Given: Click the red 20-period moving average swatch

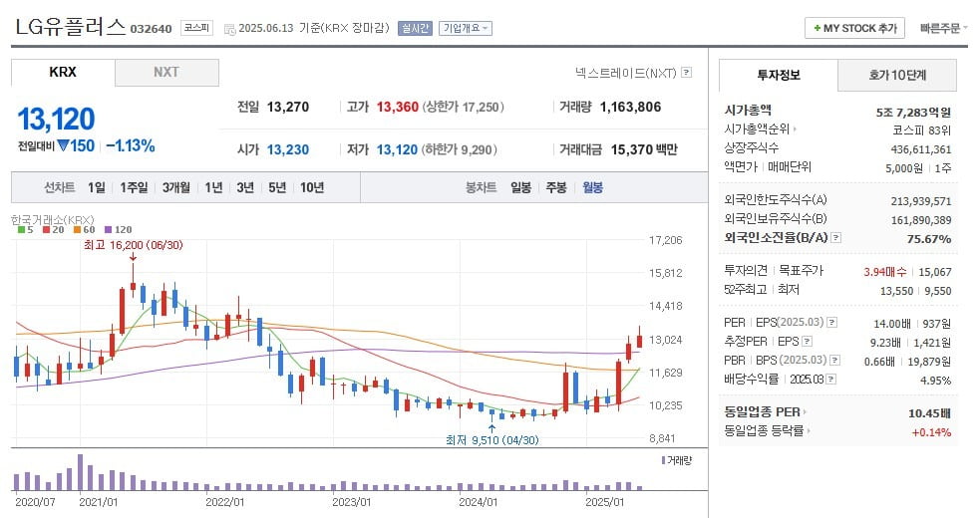Looking at the screenshot, I should point(46,229).
